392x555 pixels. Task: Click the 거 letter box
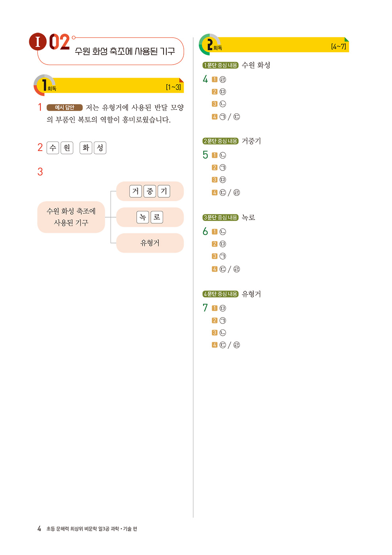click(x=136, y=191)
